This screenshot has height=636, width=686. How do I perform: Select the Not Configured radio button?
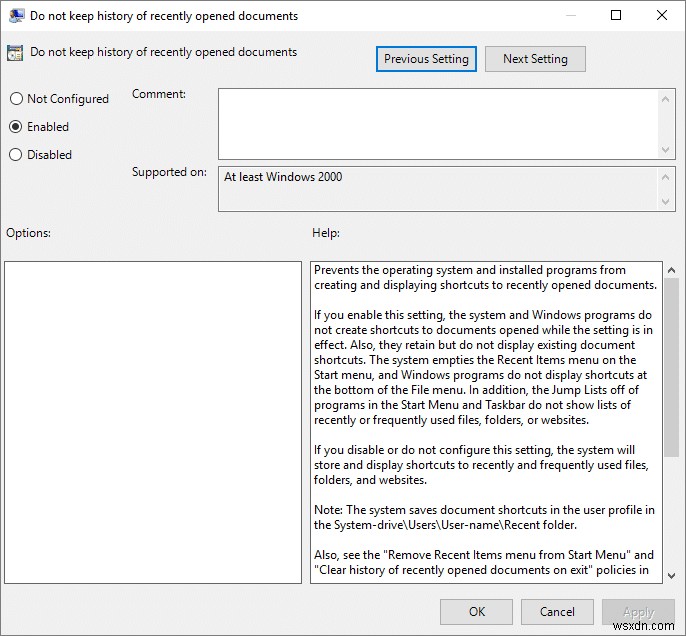coord(16,98)
